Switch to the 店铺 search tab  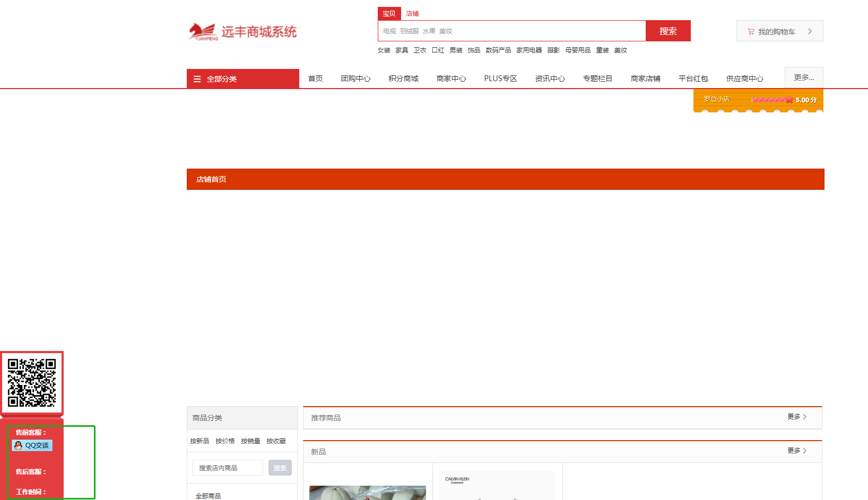412,14
